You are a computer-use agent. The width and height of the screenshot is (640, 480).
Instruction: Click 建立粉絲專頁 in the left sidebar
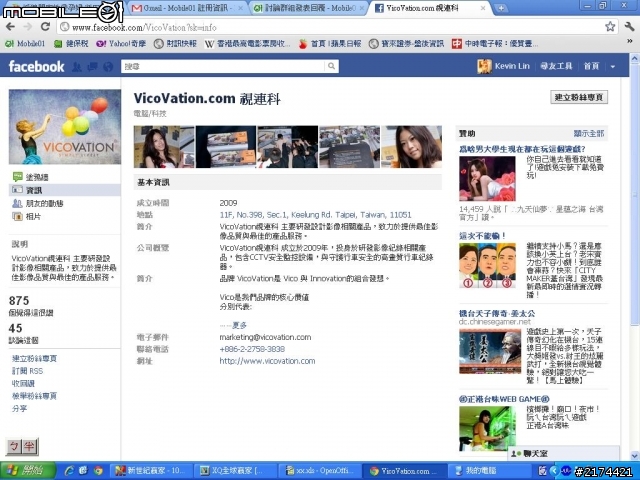[34, 358]
